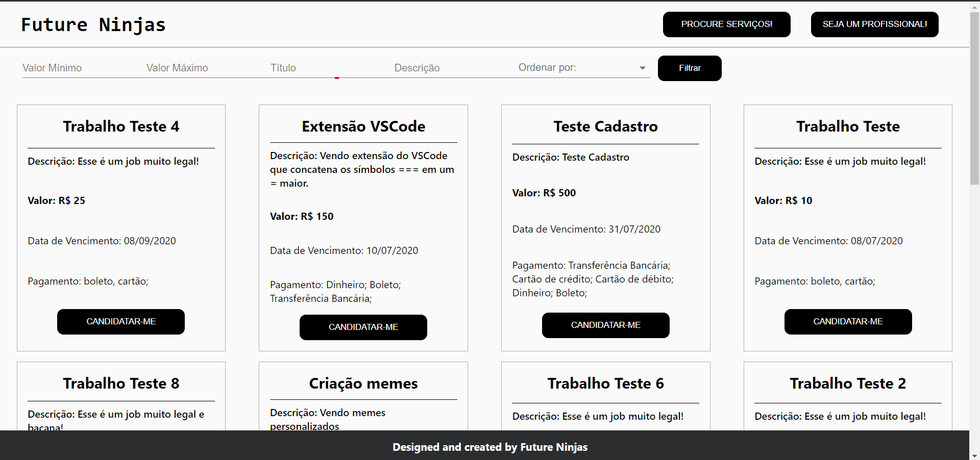Select the Teste Cadastro card title

pyautogui.click(x=606, y=126)
